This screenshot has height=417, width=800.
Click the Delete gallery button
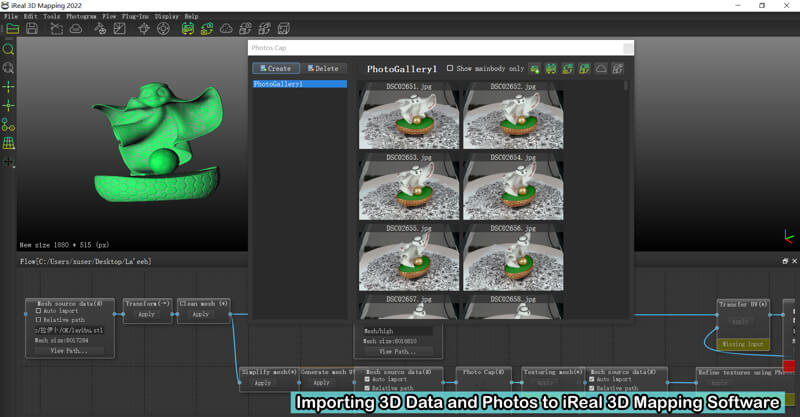(323, 68)
